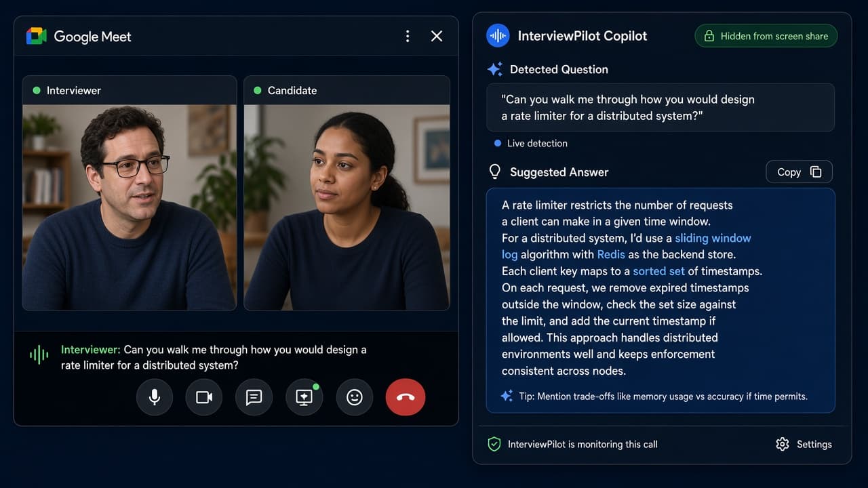This screenshot has height=488, width=868.
Task: Click the 'Suggested Answer' heading
Action: [559, 172]
